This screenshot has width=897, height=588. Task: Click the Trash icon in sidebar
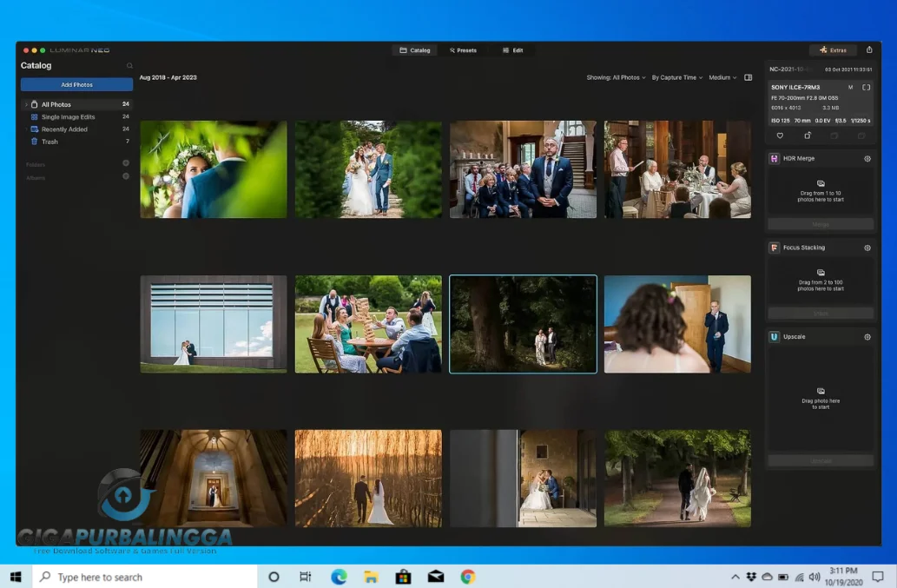pos(33,141)
